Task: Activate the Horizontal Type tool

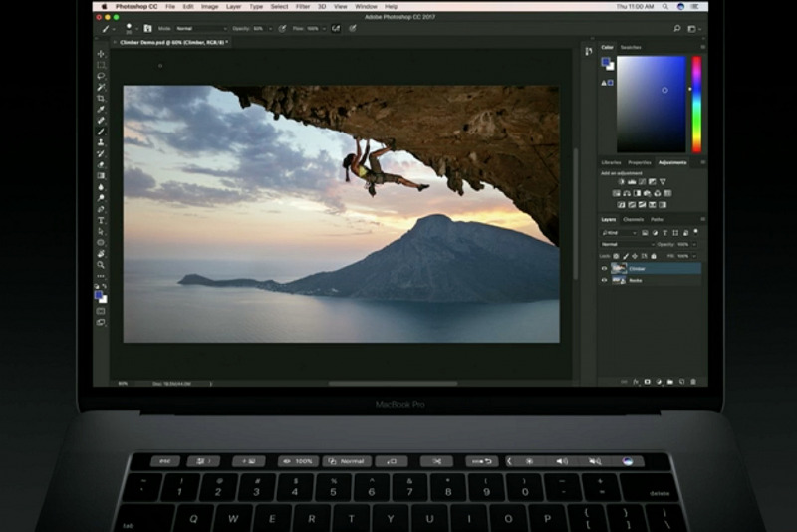Action: pos(101,220)
